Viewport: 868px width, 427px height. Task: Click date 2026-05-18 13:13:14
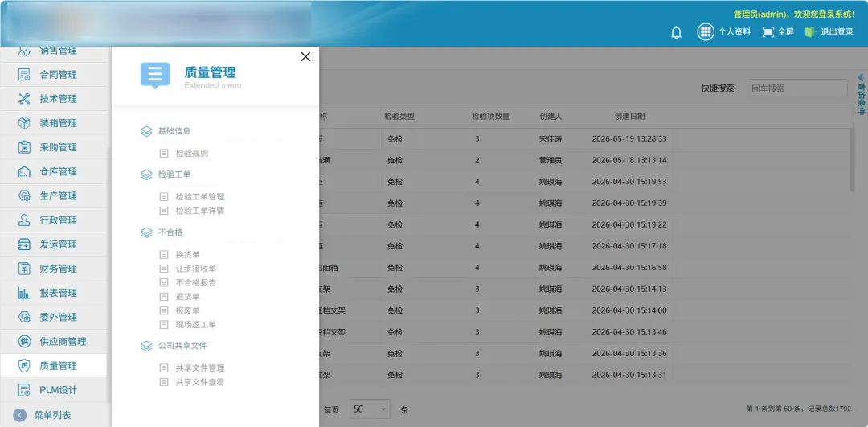click(x=629, y=161)
